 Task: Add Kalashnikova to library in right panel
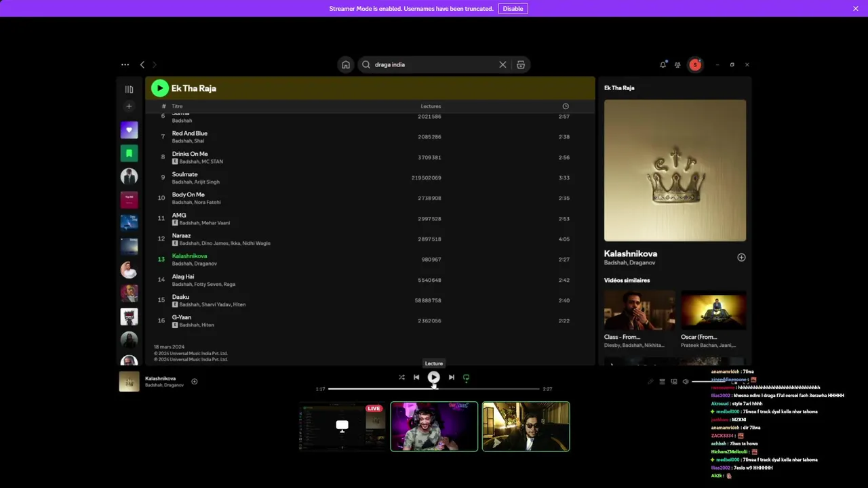click(x=741, y=258)
